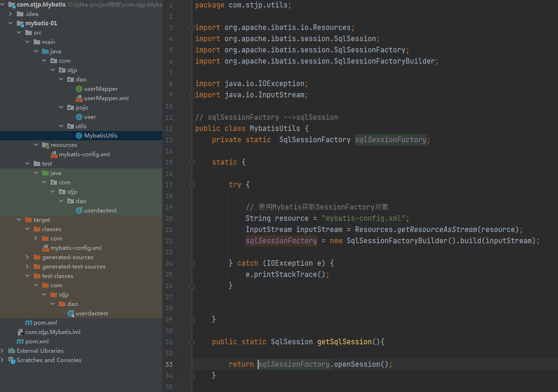Fold the static block at line 15

192,162
